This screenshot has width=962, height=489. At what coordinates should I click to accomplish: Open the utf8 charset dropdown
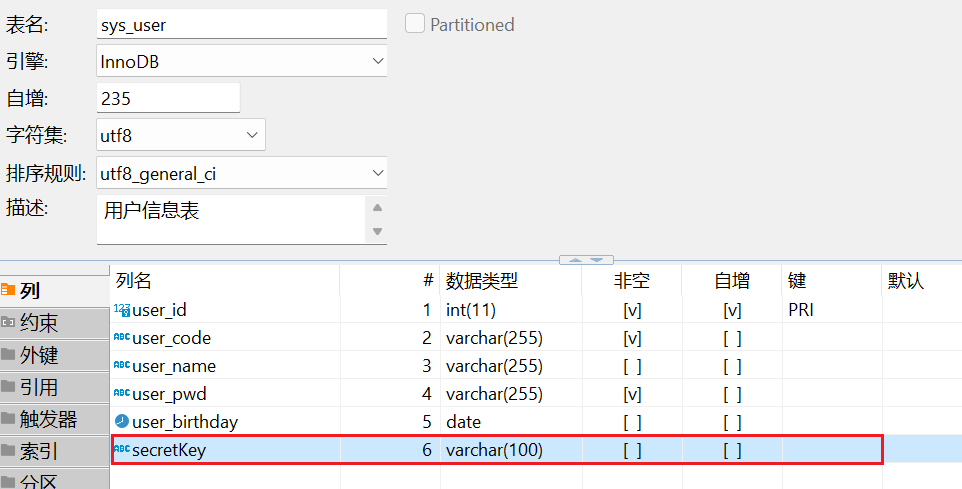[252, 135]
